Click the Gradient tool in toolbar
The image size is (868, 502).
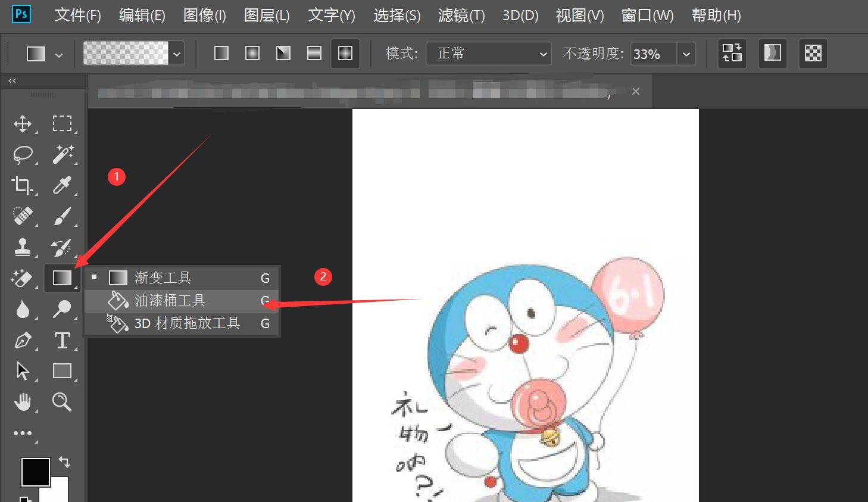[x=62, y=277]
